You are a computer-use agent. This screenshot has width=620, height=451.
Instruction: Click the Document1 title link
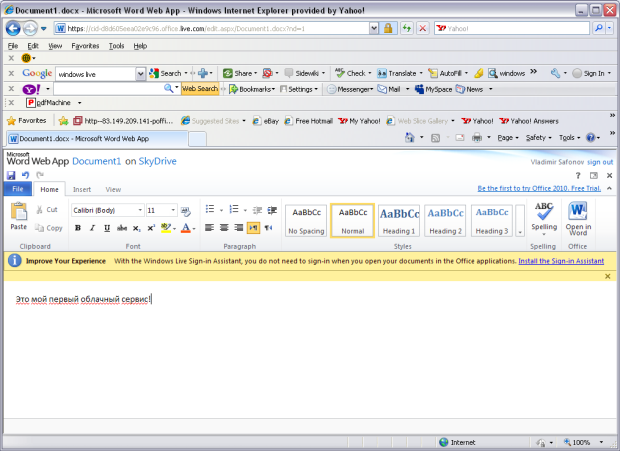(96, 161)
